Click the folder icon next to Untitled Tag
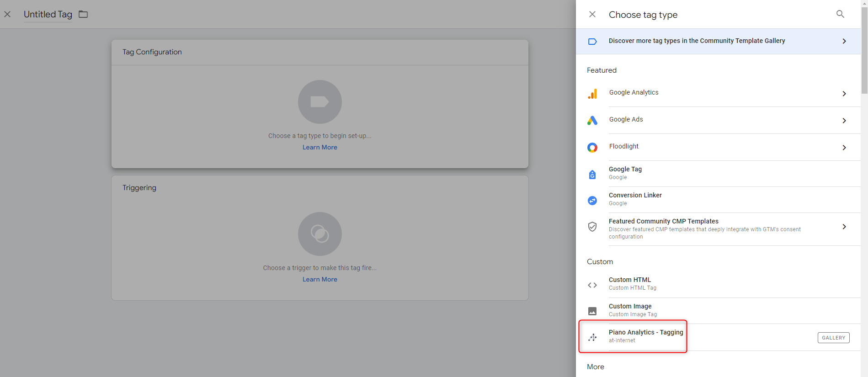 (83, 14)
